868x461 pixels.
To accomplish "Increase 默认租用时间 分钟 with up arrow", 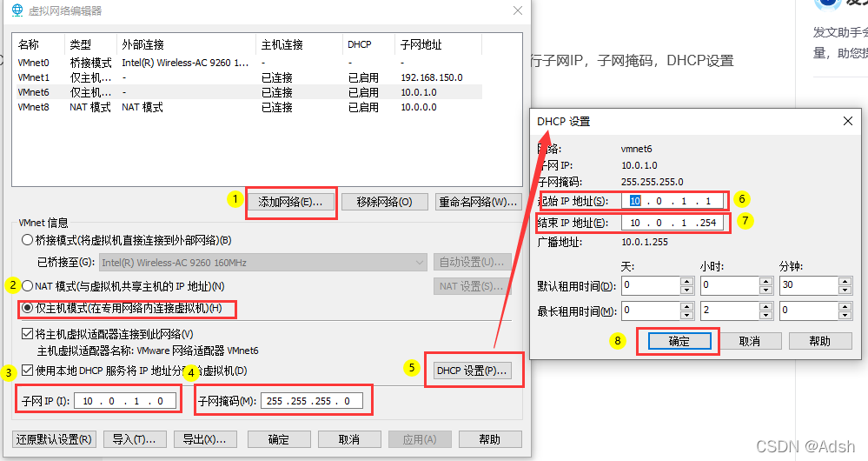I will (x=845, y=282).
